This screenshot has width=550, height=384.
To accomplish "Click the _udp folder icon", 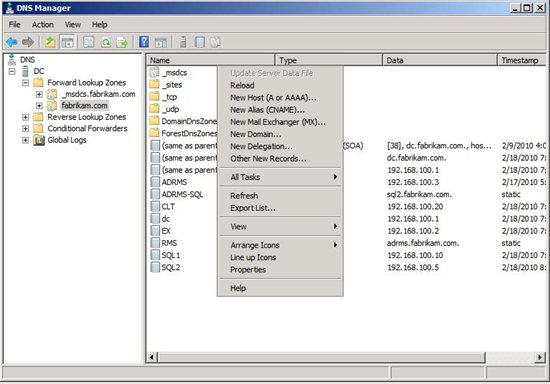I will (x=154, y=109).
